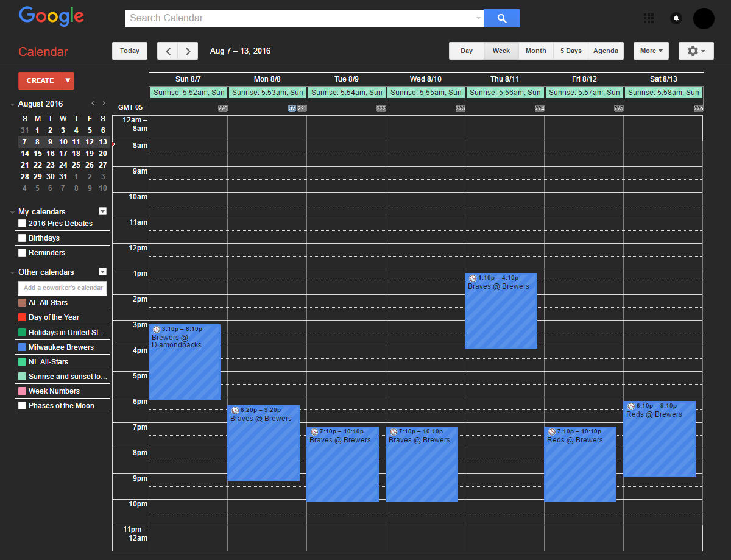Open the More dropdown menu
The width and height of the screenshot is (731, 560).
pos(651,51)
